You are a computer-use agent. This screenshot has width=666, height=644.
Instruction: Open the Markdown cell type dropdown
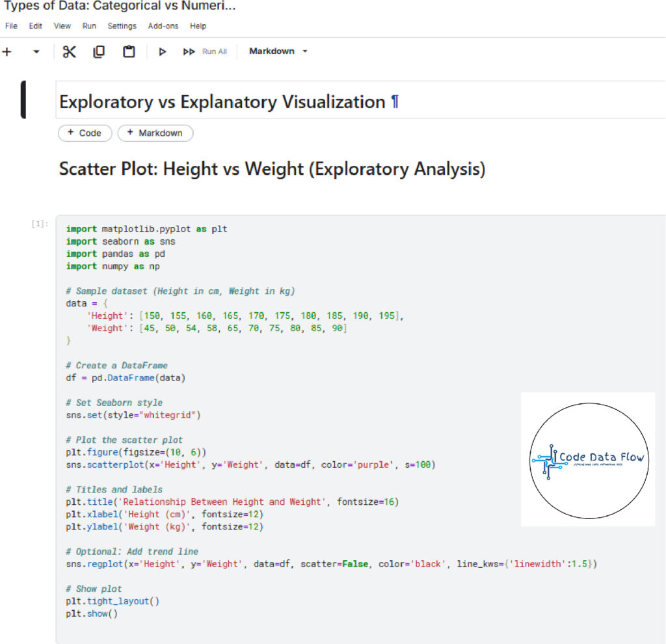point(278,51)
